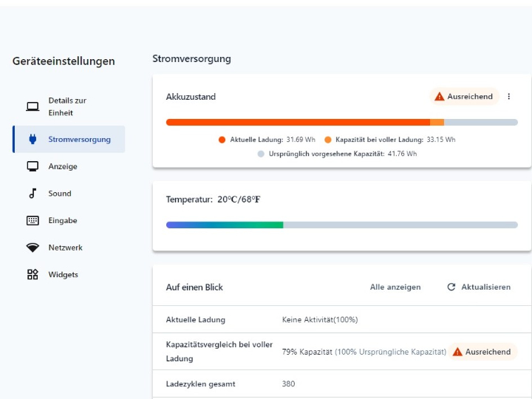Image resolution: width=532 pixels, height=399 pixels.
Task: Open Details zur Einheit section
Action: click(x=69, y=106)
